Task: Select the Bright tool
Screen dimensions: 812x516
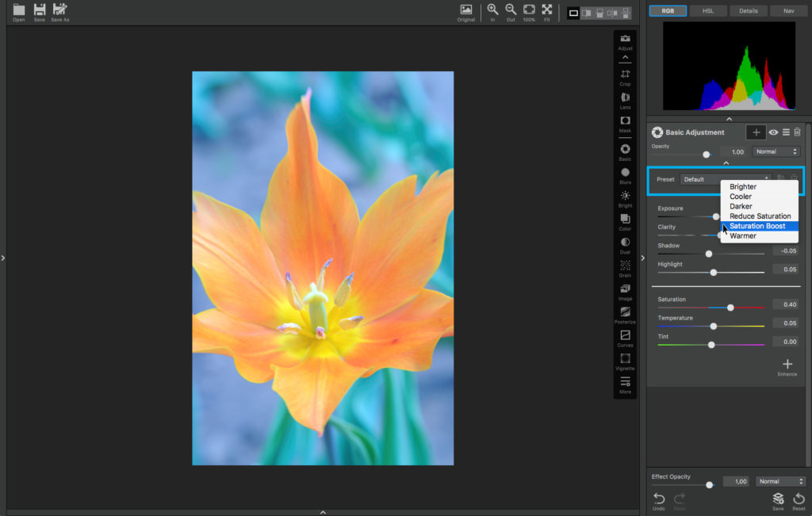Action: (x=625, y=199)
